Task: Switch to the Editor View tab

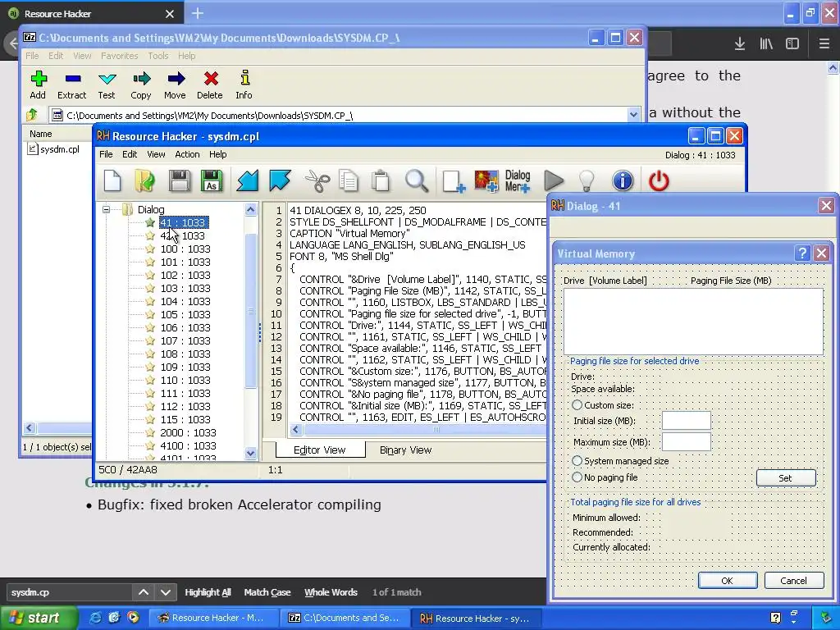Action: (x=320, y=450)
